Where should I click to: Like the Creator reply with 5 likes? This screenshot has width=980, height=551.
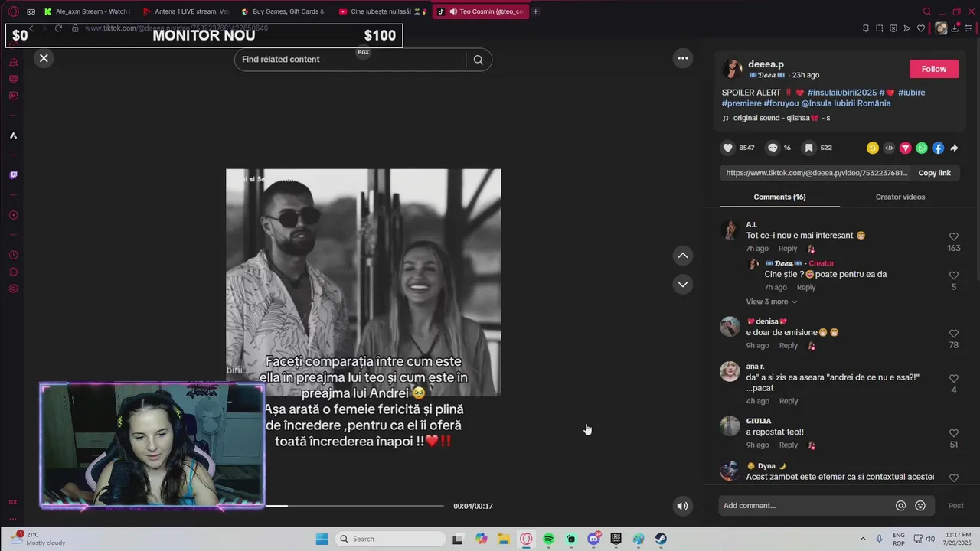(x=954, y=275)
